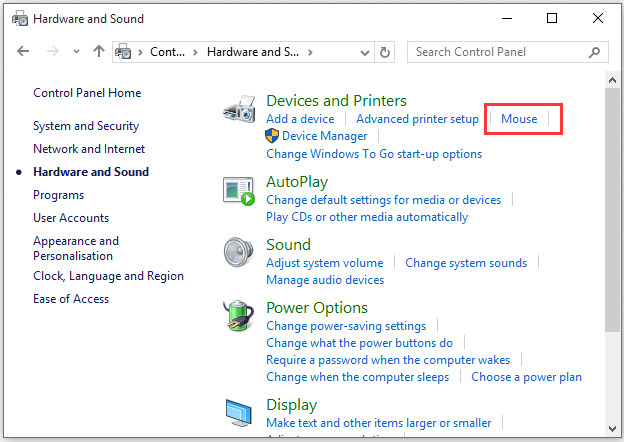624x442 pixels.
Task: Select the Hardware and S... breadcrumb segment
Action: tap(253, 52)
